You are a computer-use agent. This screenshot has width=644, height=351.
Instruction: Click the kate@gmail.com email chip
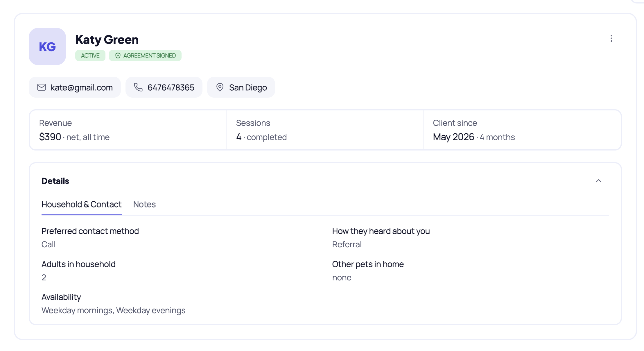click(75, 87)
